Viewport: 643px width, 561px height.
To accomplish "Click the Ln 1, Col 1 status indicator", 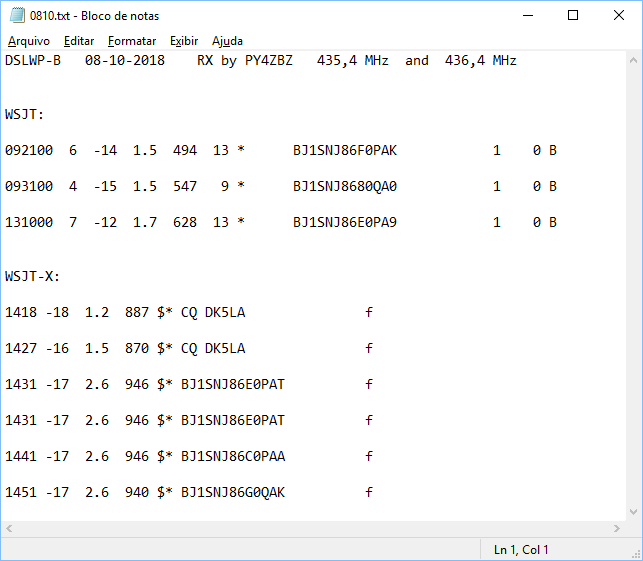I will (521, 550).
